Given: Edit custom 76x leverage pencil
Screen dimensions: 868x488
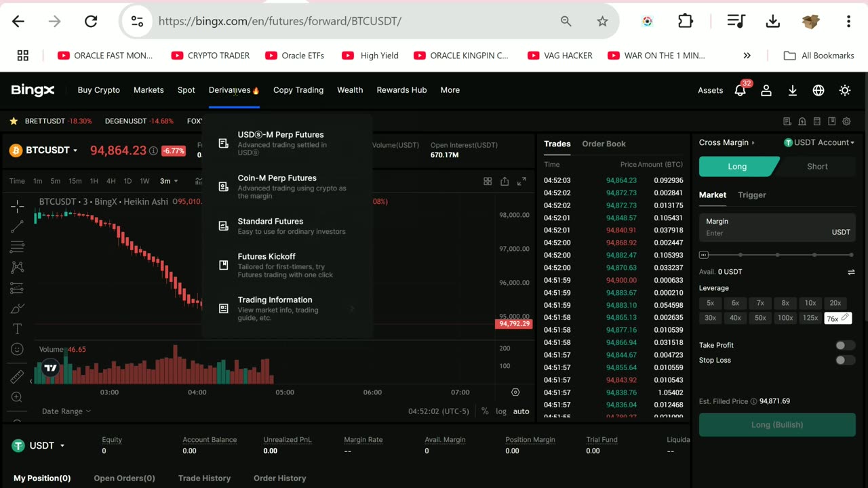Looking at the screenshot, I should (845, 318).
